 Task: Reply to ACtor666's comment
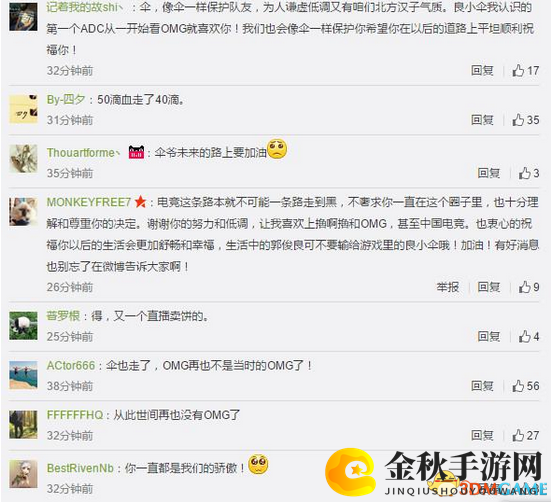[x=482, y=386]
